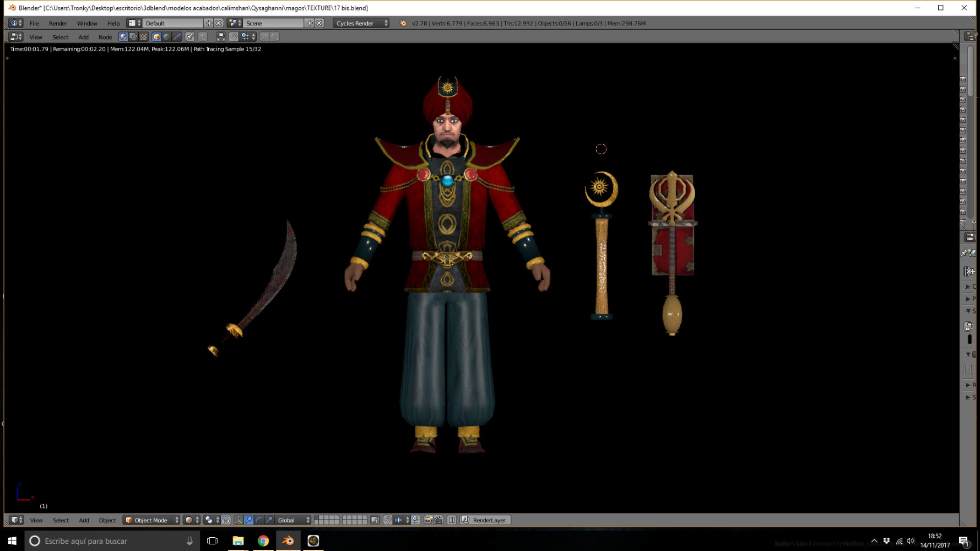Image resolution: width=980 pixels, height=551 pixels.
Task: Open the Object Mode dropdown
Action: click(152, 520)
